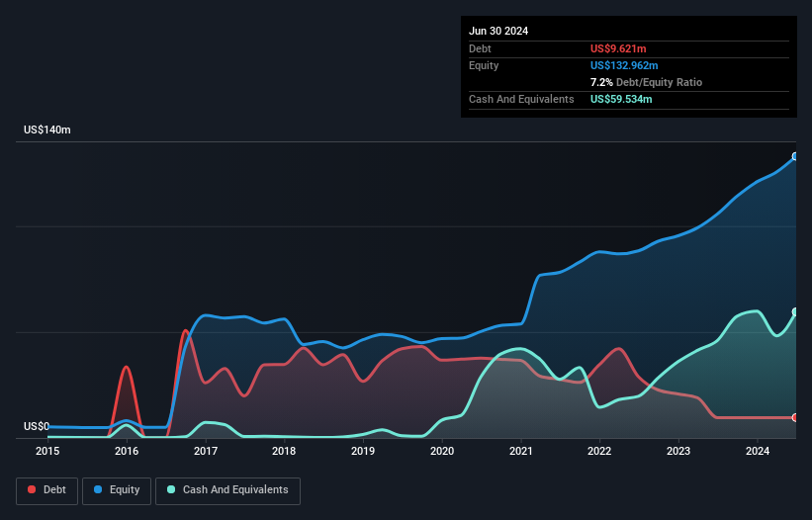Select the Equity endpoint marker at Jun 2024

[795, 156]
